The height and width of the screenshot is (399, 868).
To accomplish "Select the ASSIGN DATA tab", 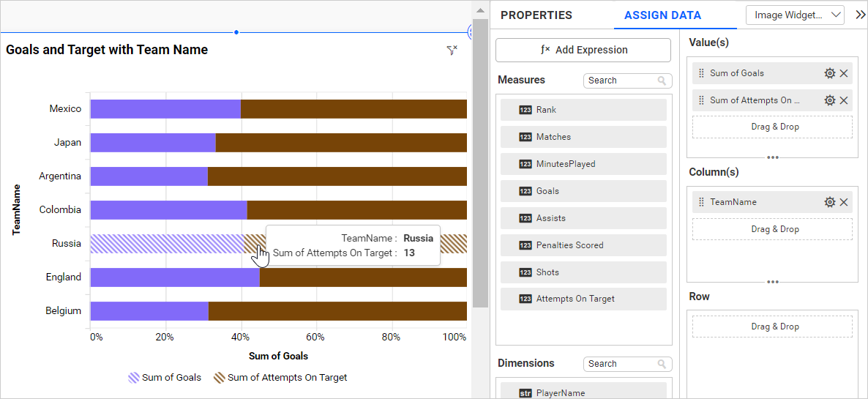I will 662,15.
